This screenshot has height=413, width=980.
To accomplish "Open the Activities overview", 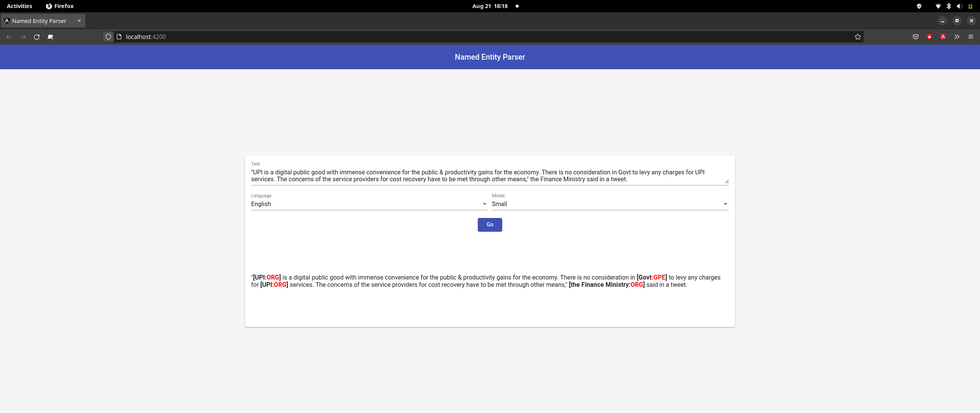I will [x=20, y=6].
